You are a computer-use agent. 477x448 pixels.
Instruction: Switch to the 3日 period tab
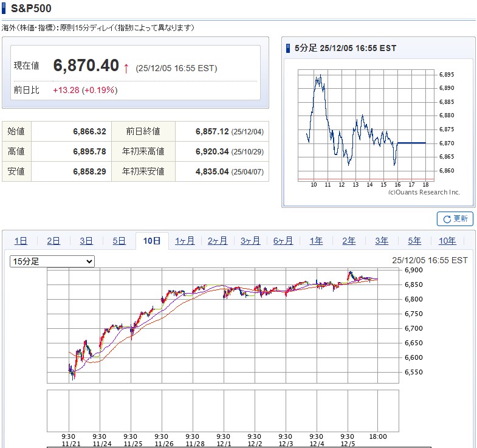pos(86,241)
